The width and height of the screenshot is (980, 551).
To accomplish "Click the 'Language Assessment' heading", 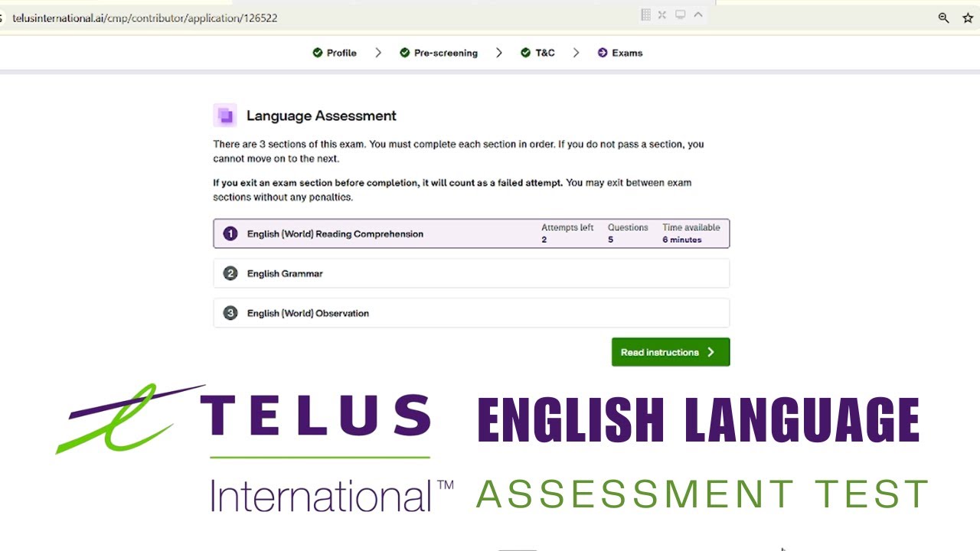I will point(322,116).
